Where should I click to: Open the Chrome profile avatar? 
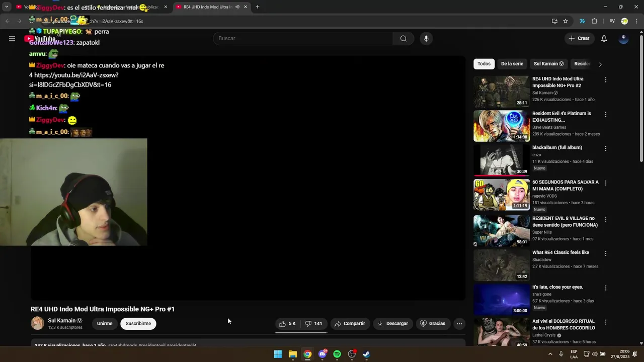624,21
